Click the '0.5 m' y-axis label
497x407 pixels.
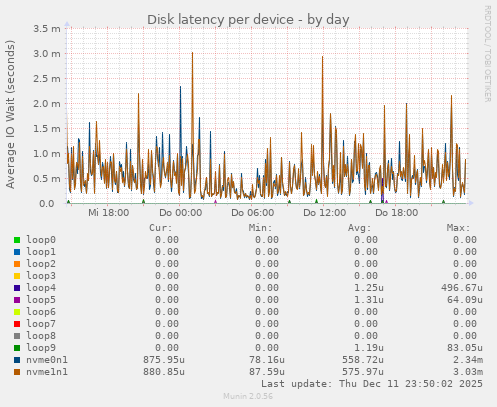[47, 179]
